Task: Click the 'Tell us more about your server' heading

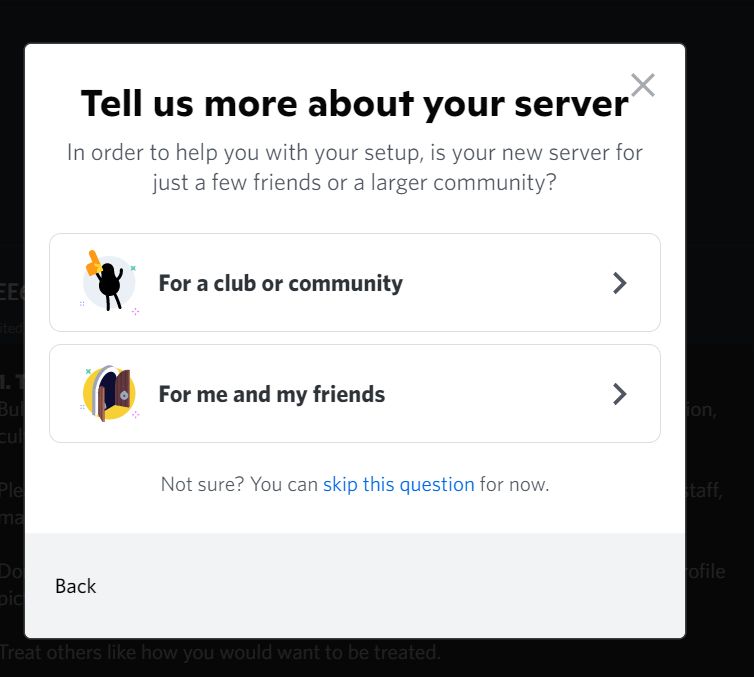Action: pyautogui.click(x=354, y=103)
